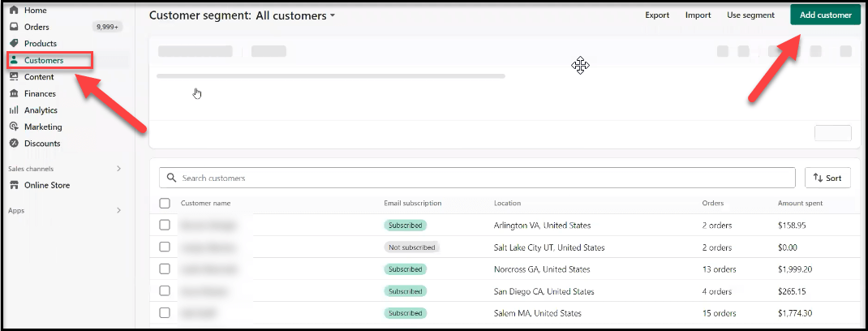Image resolution: width=868 pixels, height=331 pixels.
Task: Click the Finances bank icon
Action: coord(15,93)
